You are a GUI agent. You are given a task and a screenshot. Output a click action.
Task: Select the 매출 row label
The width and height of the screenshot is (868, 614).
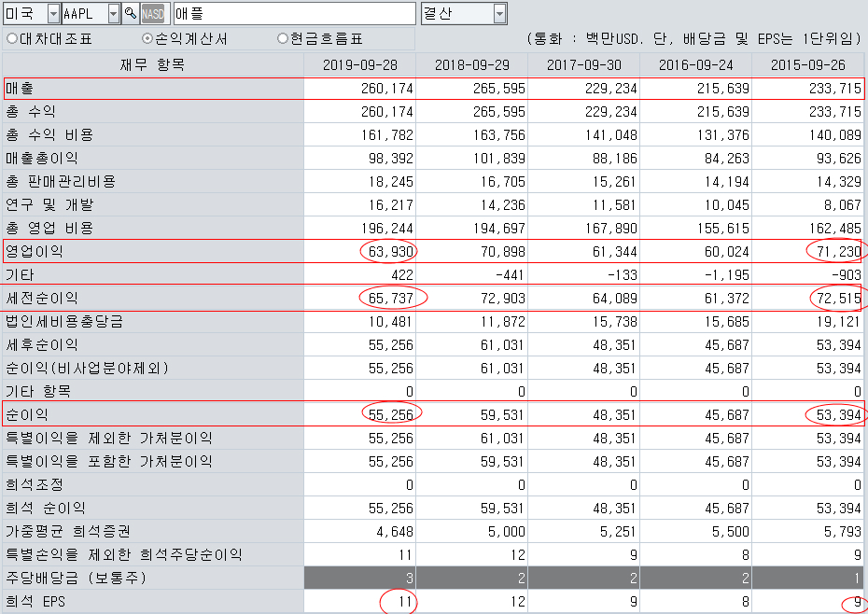pyautogui.click(x=21, y=88)
